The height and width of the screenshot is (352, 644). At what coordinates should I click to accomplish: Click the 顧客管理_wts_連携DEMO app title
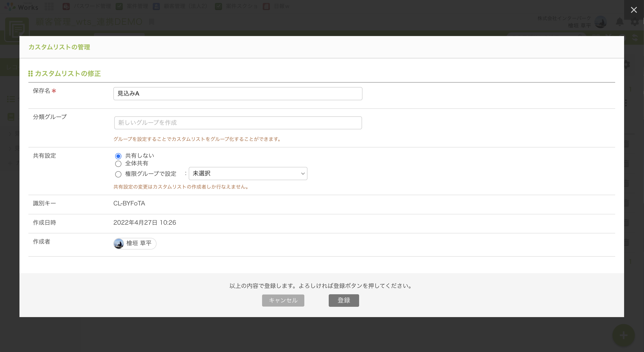[89, 22]
